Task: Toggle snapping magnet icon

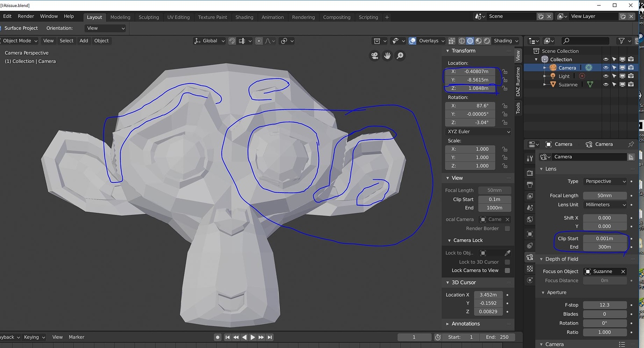Action: [x=232, y=41]
